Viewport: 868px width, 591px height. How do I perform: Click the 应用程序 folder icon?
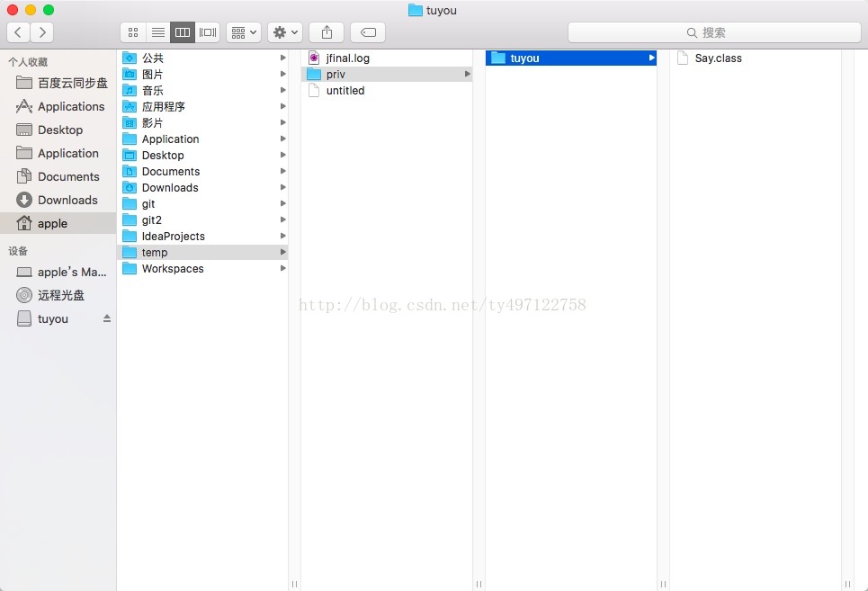pyautogui.click(x=130, y=106)
